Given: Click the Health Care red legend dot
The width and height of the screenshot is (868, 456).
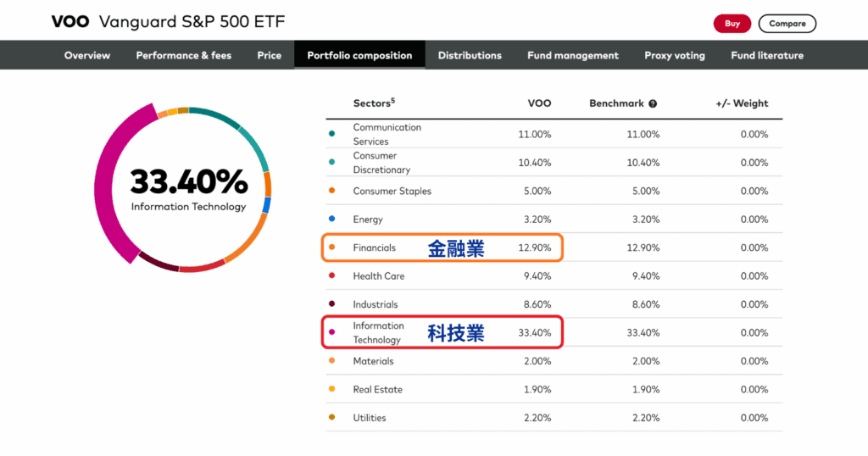Looking at the screenshot, I should tap(331, 275).
